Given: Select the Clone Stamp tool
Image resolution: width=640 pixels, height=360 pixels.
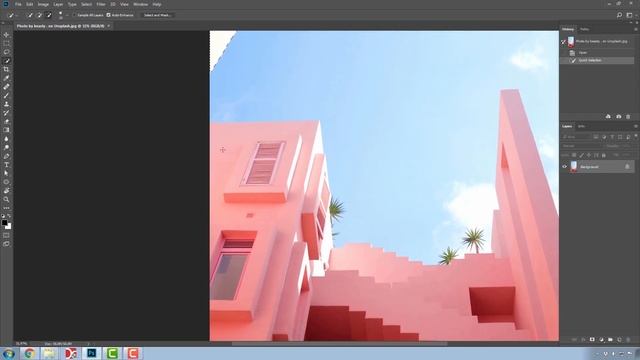Looking at the screenshot, I should pos(6,104).
